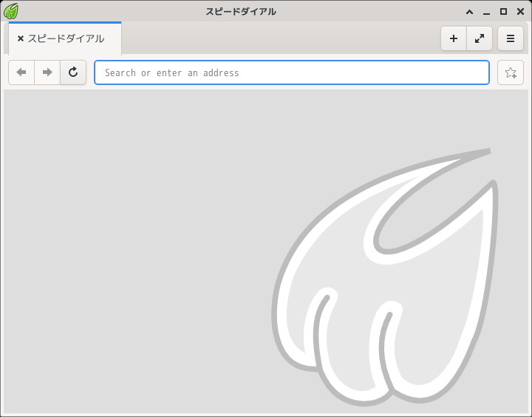Toggle fullscreen mode with the arrows icon
532x417 pixels.
(x=480, y=38)
